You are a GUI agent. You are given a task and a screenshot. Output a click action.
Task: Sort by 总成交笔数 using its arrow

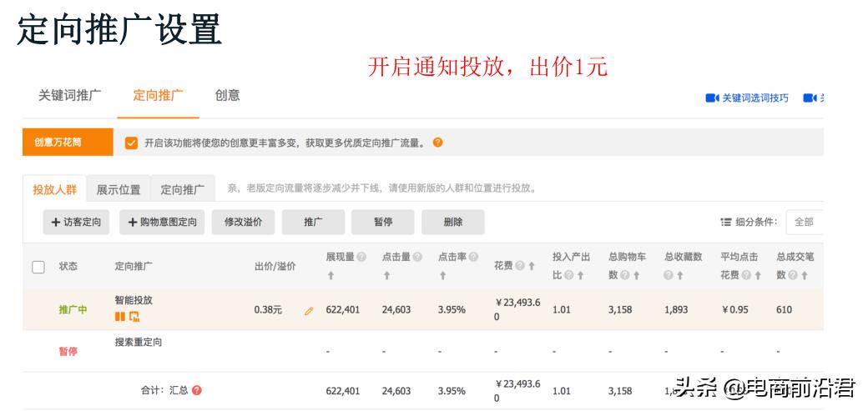805,275
